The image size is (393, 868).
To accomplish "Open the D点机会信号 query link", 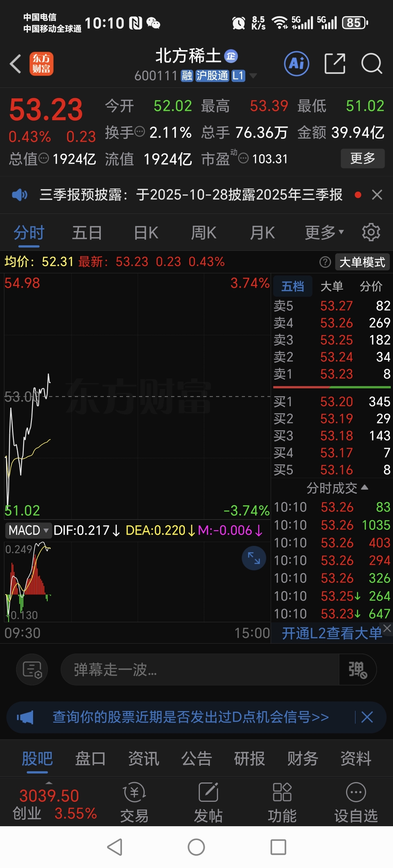I will tap(190, 717).
